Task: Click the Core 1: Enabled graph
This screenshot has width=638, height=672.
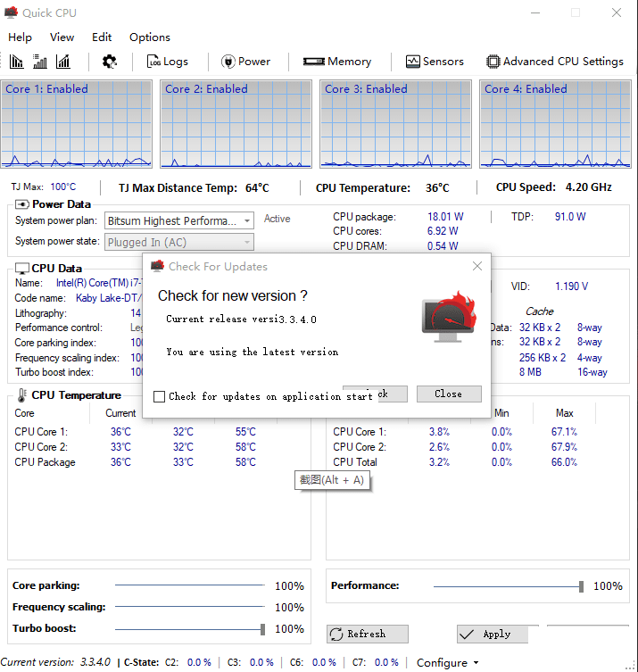Action: (x=76, y=124)
